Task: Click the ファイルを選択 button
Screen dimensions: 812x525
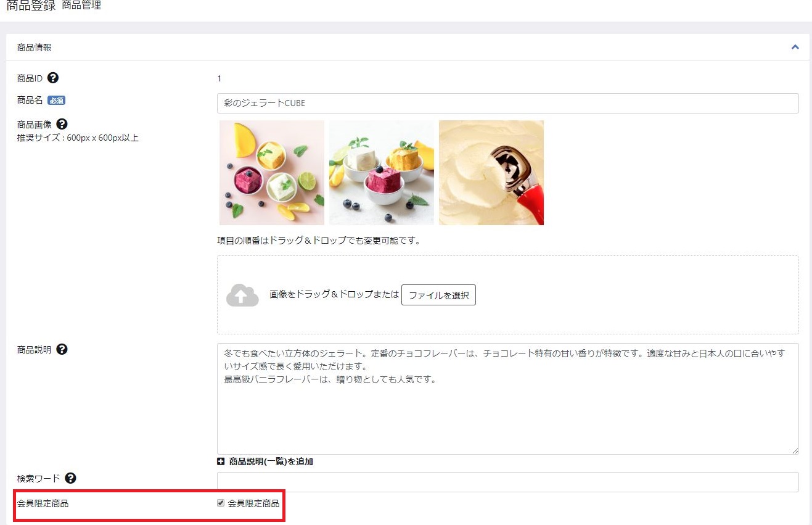Action: coord(438,296)
